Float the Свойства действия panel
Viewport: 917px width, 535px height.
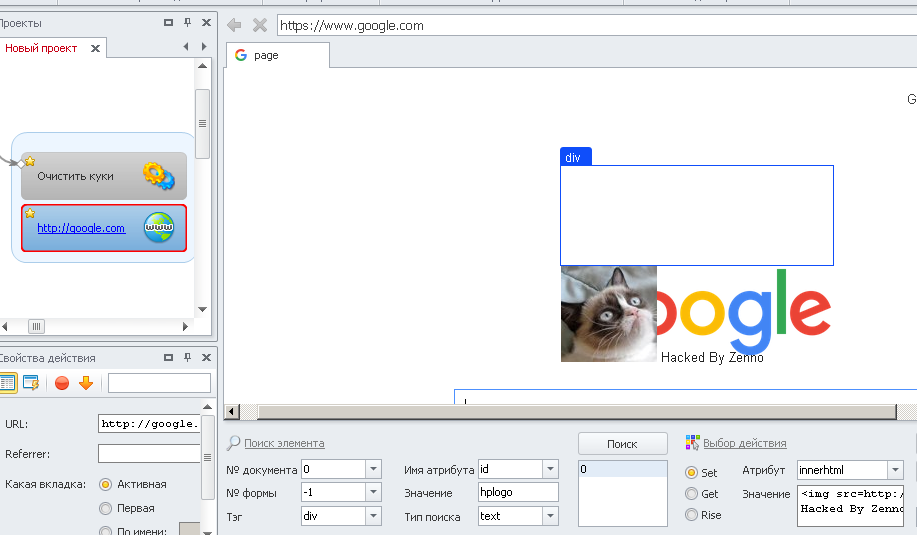pyautogui.click(x=168, y=357)
